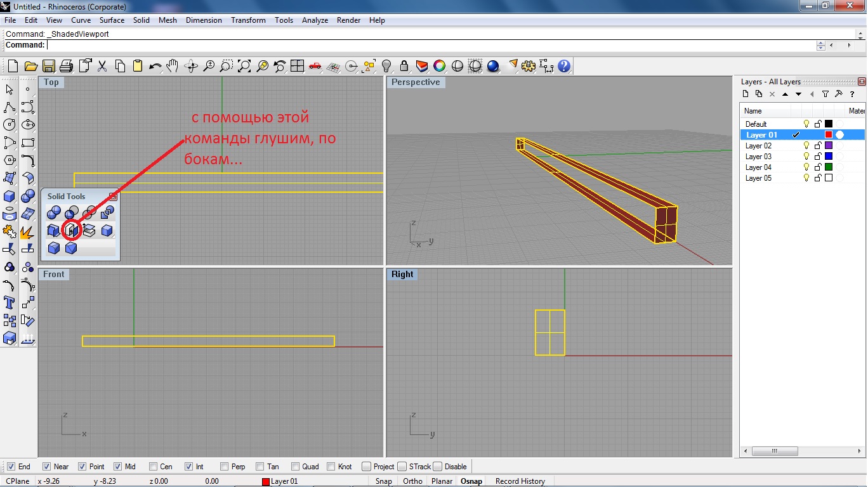Viewport: 868px width, 487px height.
Task: Click the Zoom window icon
Action: pyautogui.click(x=226, y=66)
